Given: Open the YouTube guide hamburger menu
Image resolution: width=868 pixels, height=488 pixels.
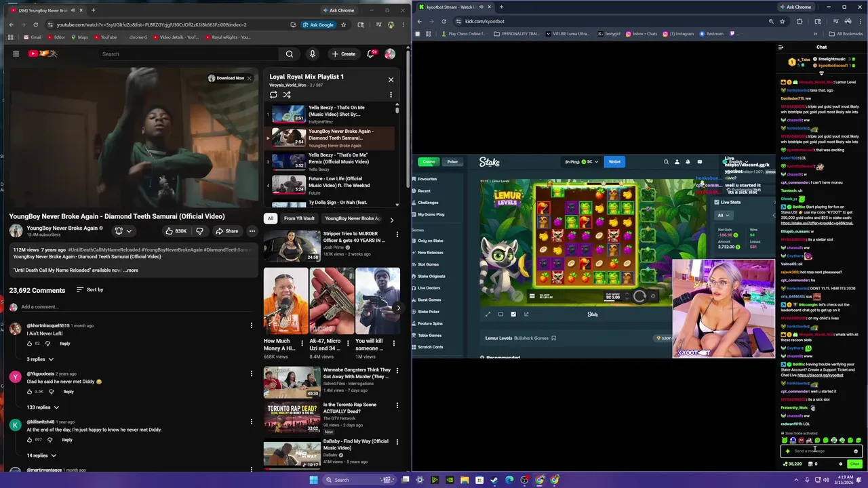Looking at the screenshot, I should click(x=16, y=54).
